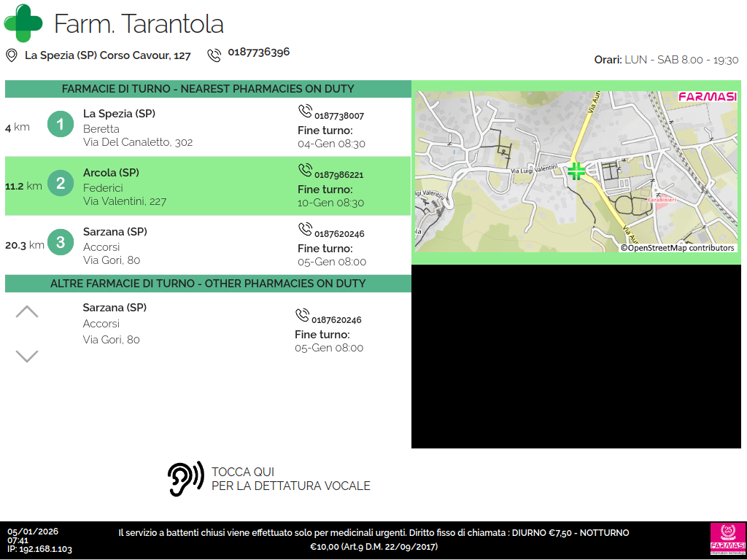Open the OpenStreetMap contributors link
Viewport: 747px width, 560px height.
[x=678, y=248]
